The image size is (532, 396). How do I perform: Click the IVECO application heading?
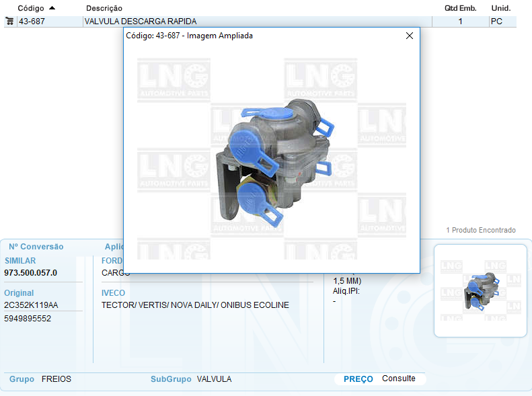113,293
